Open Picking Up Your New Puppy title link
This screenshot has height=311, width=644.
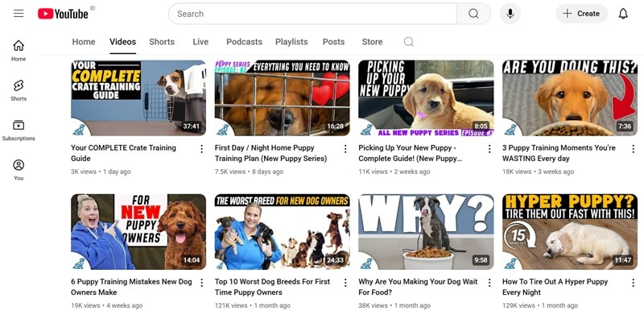pos(410,153)
